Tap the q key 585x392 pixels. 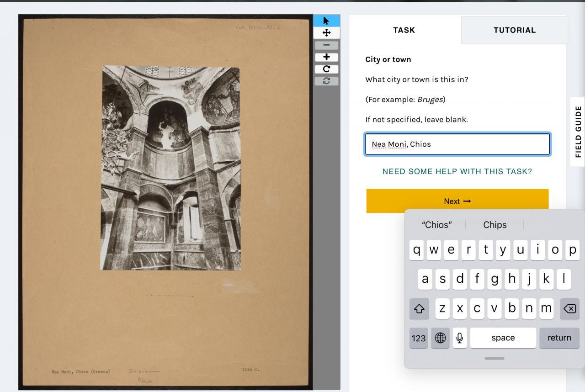tap(416, 250)
